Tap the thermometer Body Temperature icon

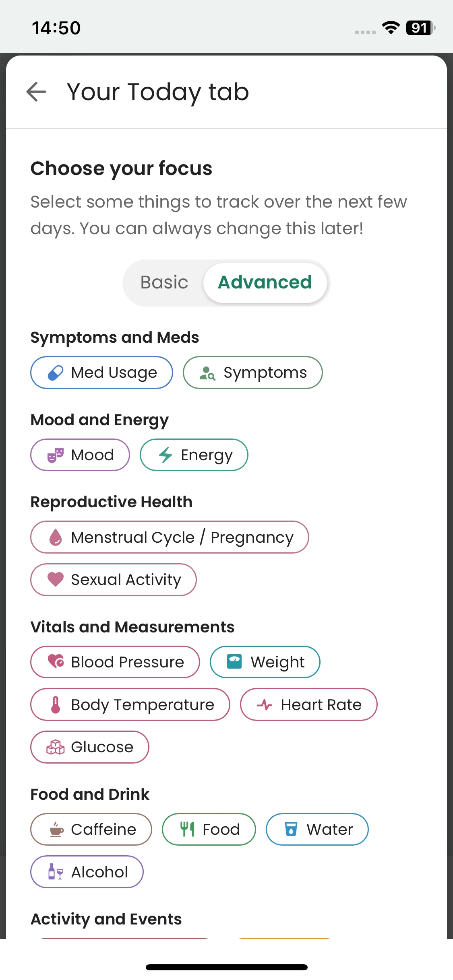point(56,705)
